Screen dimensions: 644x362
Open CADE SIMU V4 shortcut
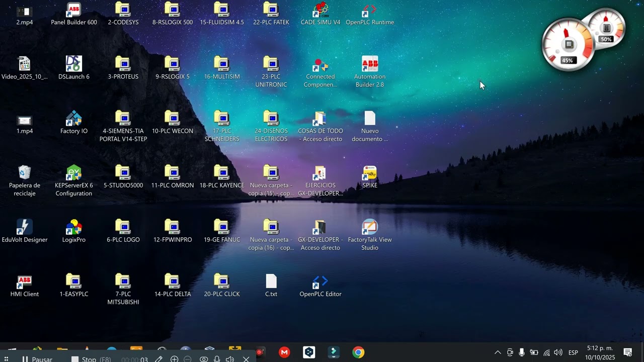[x=320, y=14]
